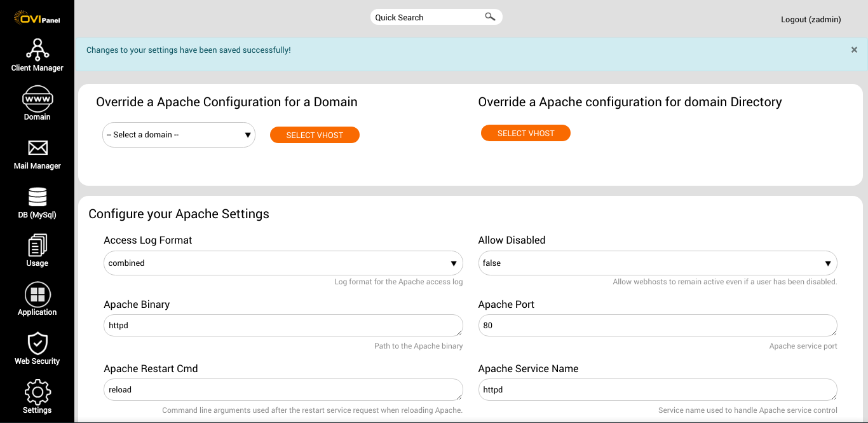Click 'Log format for the Apache access log' hint
The image size is (868, 423).
coord(398,282)
